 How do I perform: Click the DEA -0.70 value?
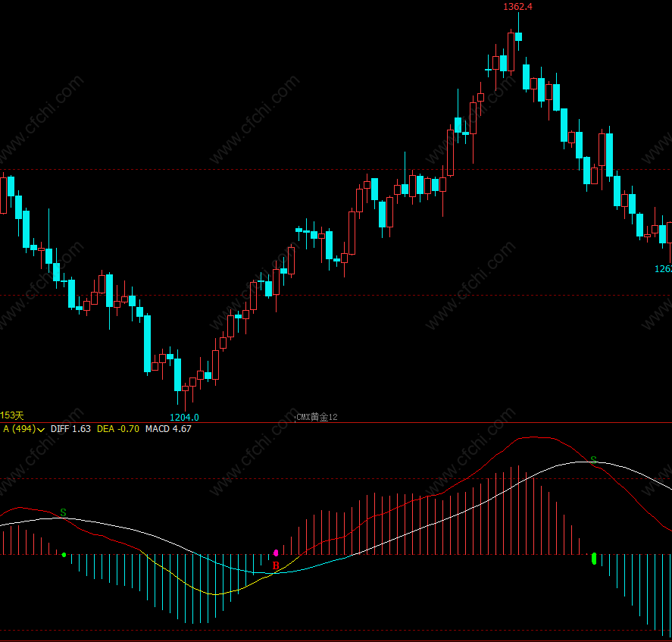pos(118,429)
